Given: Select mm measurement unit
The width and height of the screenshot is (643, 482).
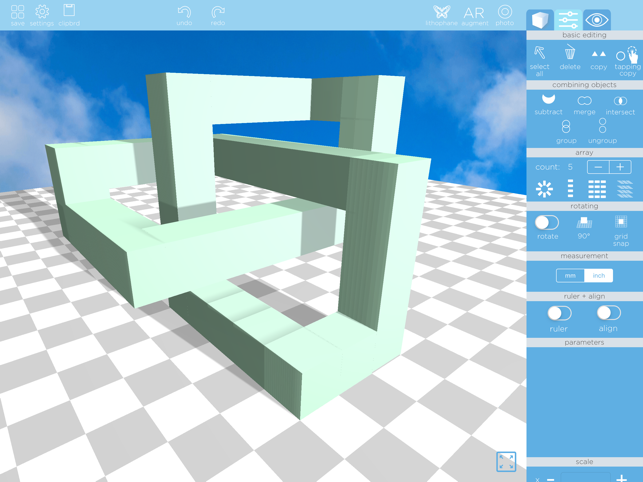Looking at the screenshot, I should pyautogui.click(x=570, y=276).
